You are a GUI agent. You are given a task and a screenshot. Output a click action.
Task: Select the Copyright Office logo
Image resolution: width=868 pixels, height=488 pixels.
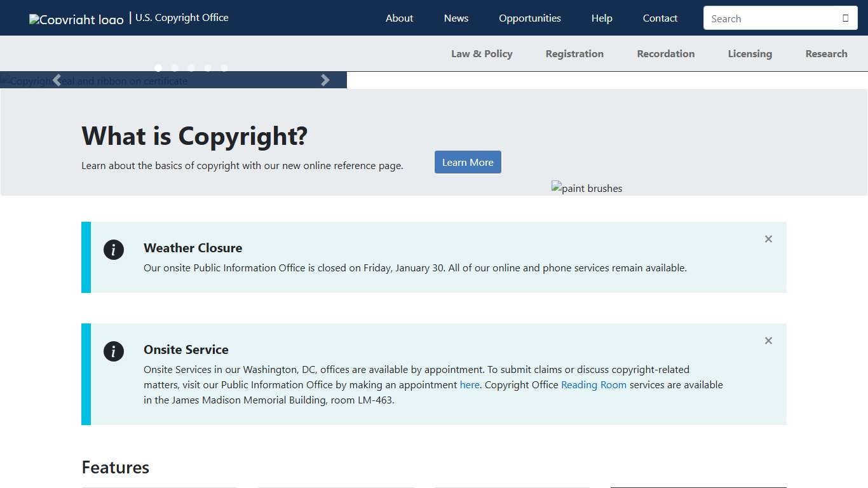(76, 18)
